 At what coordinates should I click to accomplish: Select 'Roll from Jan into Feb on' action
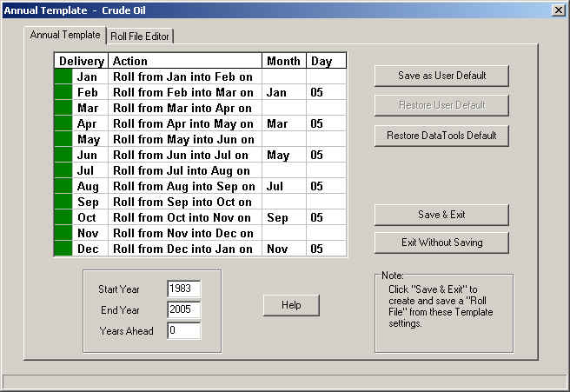185,76
